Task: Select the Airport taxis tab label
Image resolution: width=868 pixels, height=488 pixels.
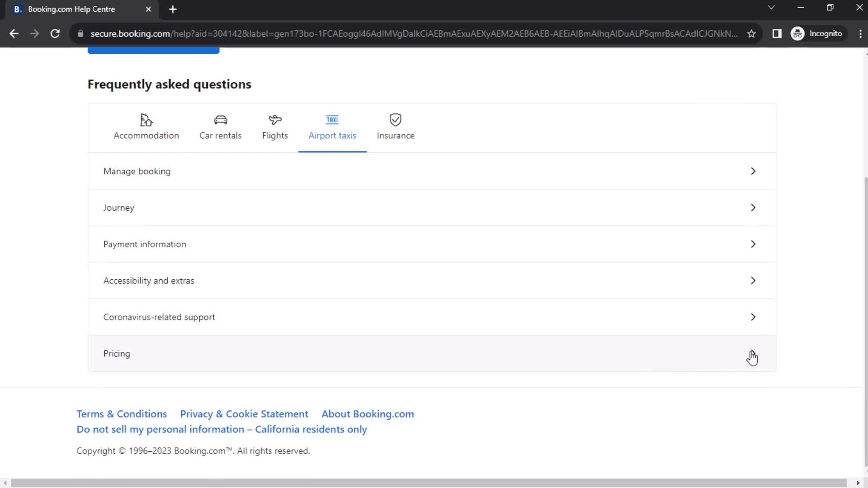Action: coord(332,136)
